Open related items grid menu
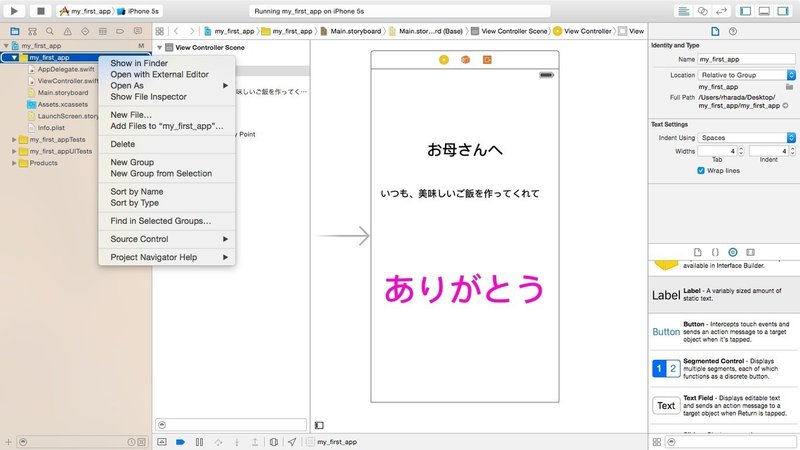Image resolution: width=800 pixels, height=450 pixels. [x=160, y=31]
